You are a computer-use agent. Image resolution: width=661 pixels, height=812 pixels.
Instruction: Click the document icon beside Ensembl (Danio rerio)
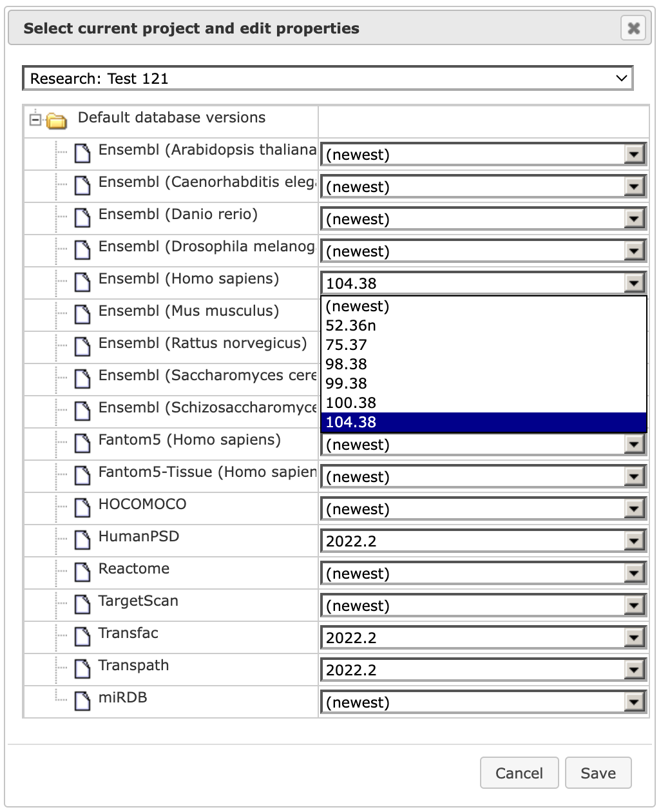[82, 217]
